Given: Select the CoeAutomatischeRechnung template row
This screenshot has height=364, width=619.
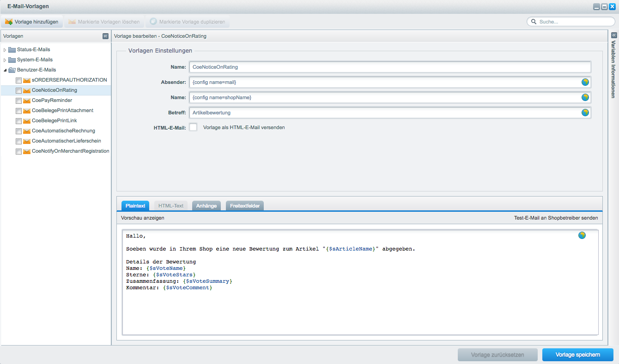Looking at the screenshot, I should (x=56, y=131).
